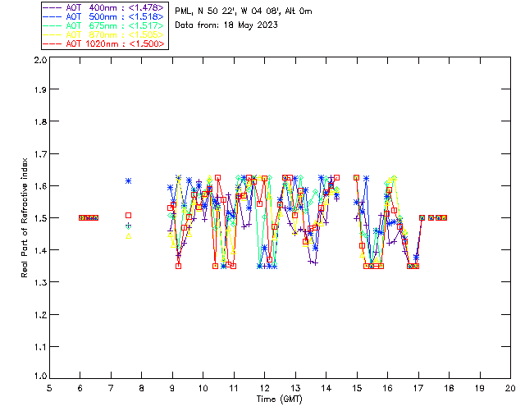
Task: Click the time-axis tick label 8
Action: [x=141, y=388]
